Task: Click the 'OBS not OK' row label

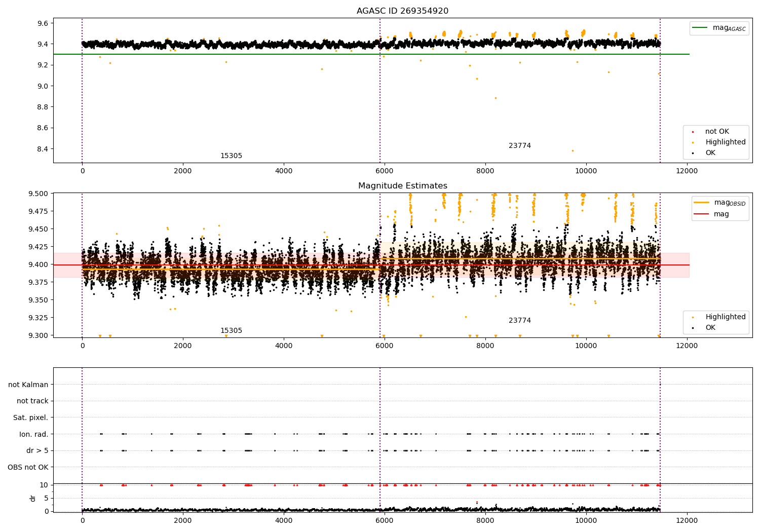Action: 28,467
